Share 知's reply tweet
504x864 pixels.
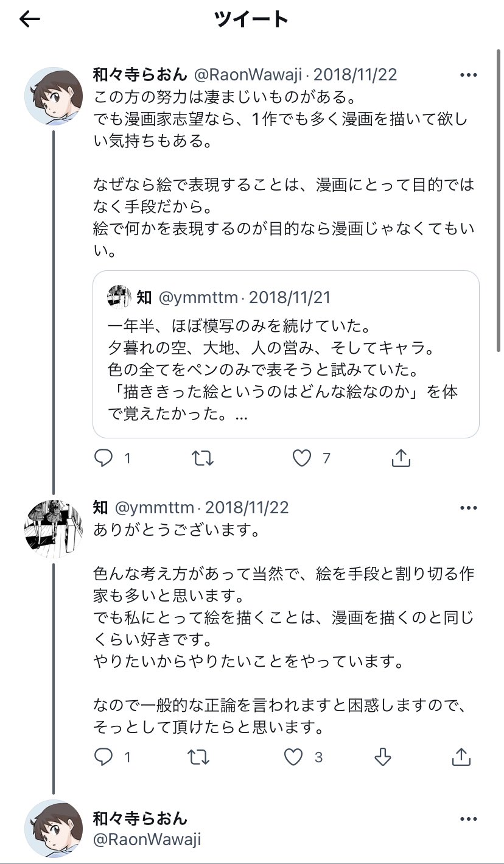461,757
